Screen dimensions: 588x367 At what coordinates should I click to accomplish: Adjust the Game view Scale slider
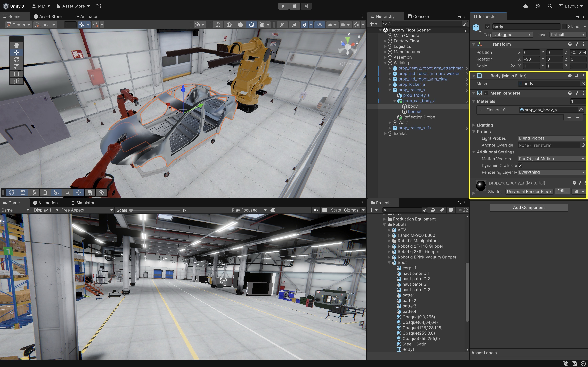pos(131,210)
